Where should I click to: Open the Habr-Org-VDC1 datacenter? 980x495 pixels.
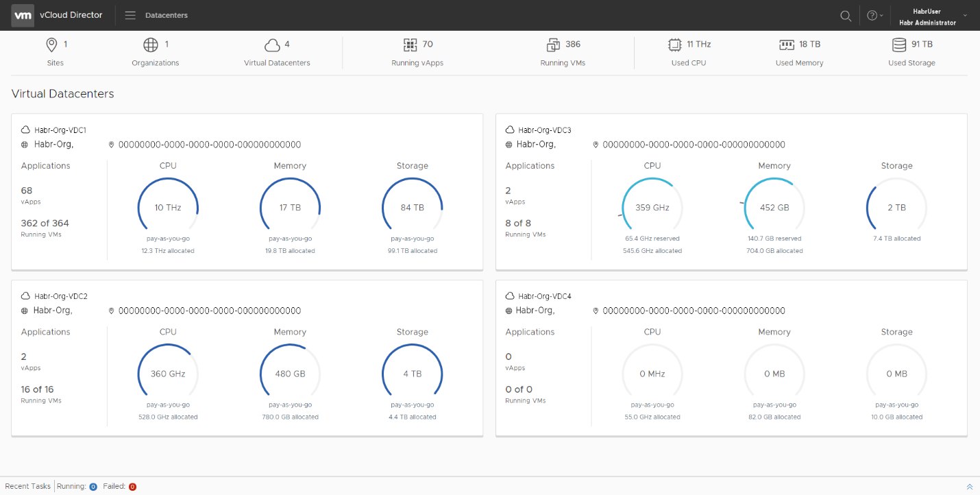[60, 130]
